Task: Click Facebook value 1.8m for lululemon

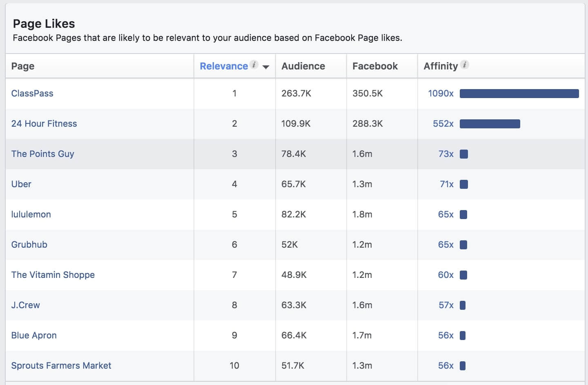Action: (x=362, y=214)
